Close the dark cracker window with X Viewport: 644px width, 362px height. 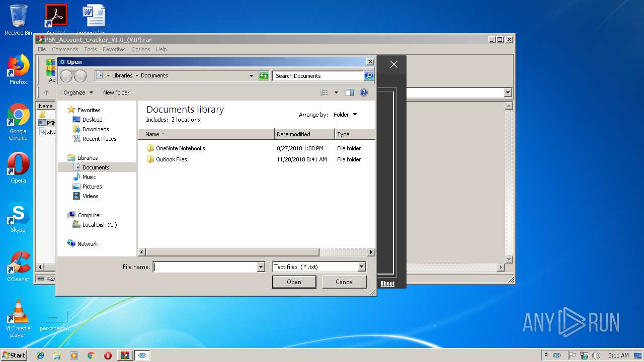coord(394,64)
